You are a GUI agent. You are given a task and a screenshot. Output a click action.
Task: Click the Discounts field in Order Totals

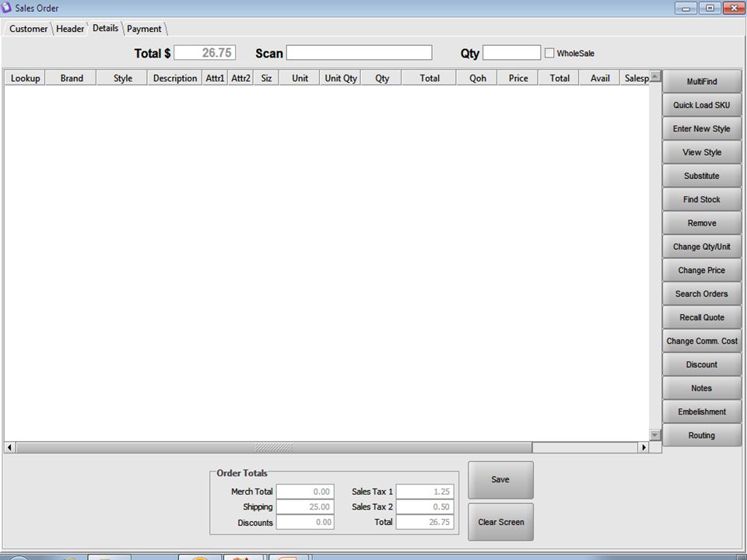(x=305, y=523)
